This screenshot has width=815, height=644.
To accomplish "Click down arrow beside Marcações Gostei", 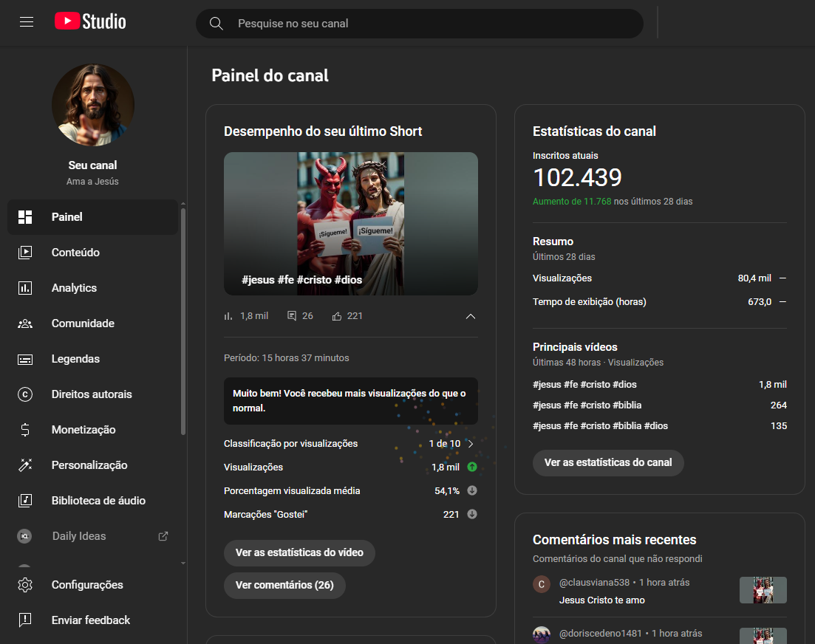I will tap(472, 514).
